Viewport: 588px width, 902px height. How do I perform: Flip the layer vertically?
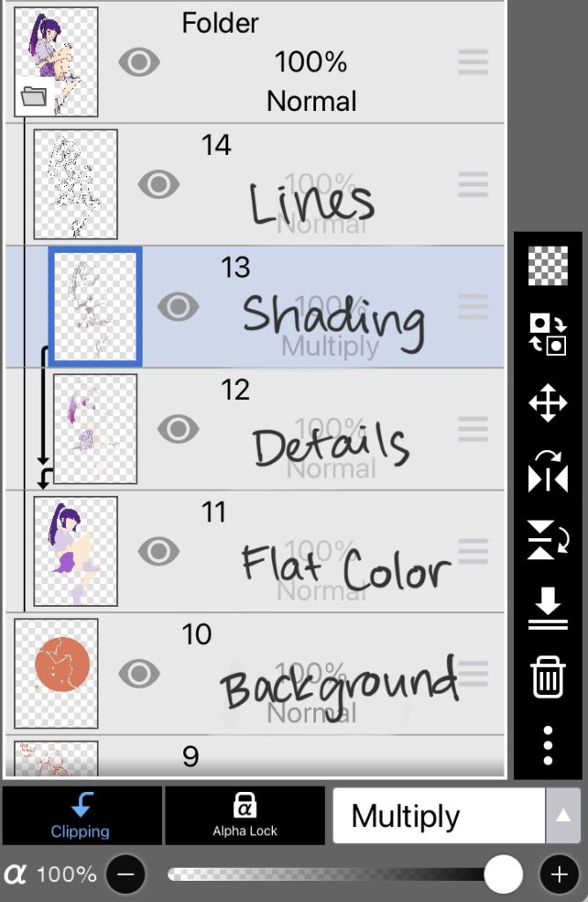coord(548,540)
